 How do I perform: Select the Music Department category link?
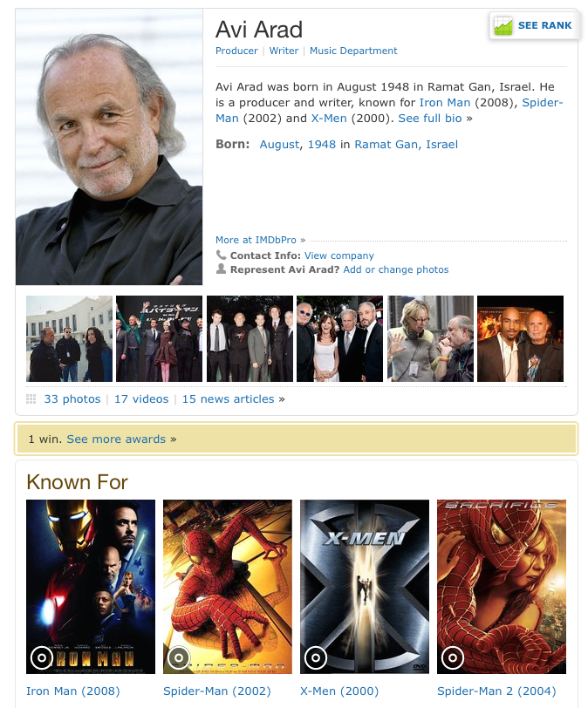click(x=353, y=51)
